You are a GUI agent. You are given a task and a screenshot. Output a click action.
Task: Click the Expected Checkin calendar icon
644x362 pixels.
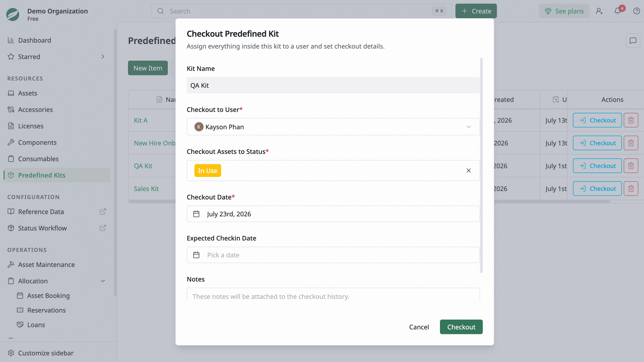click(196, 255)
